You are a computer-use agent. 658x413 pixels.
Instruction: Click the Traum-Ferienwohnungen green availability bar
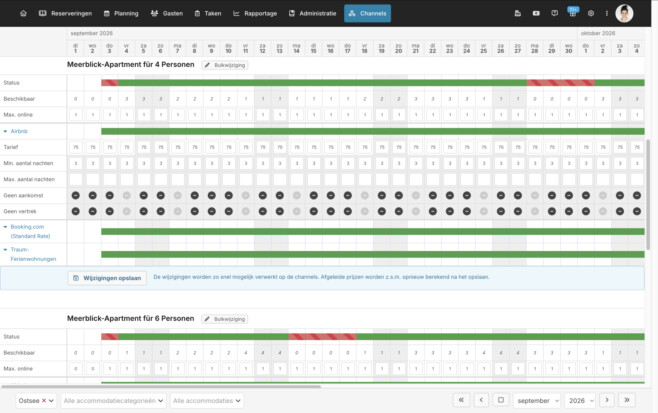(373, 254)
